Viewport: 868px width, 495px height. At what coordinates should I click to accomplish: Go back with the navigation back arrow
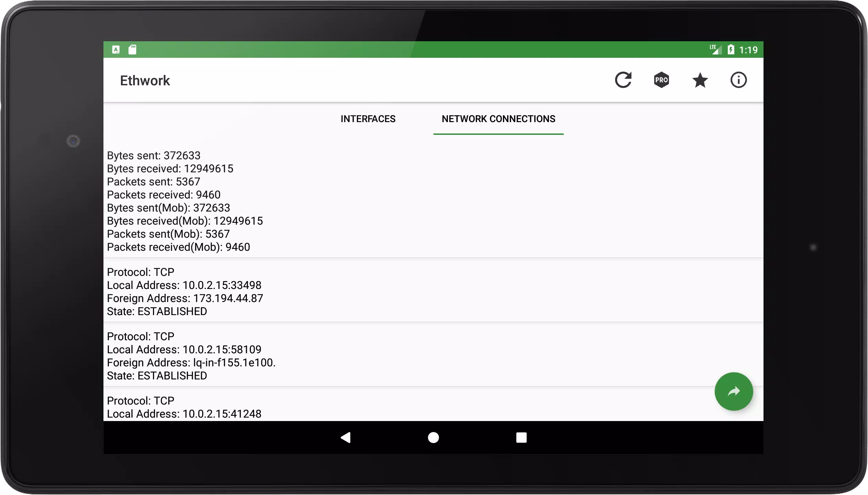[x=345, y=438]
